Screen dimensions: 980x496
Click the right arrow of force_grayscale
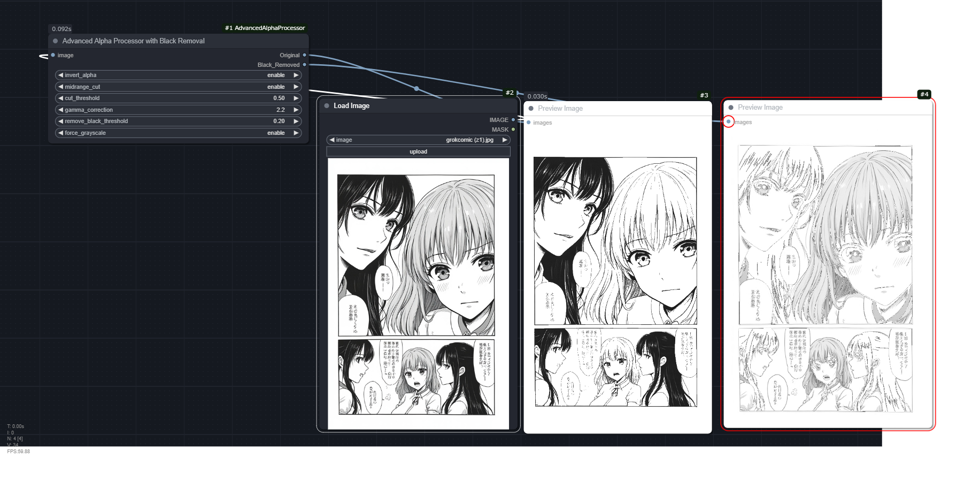coord(296,133)
